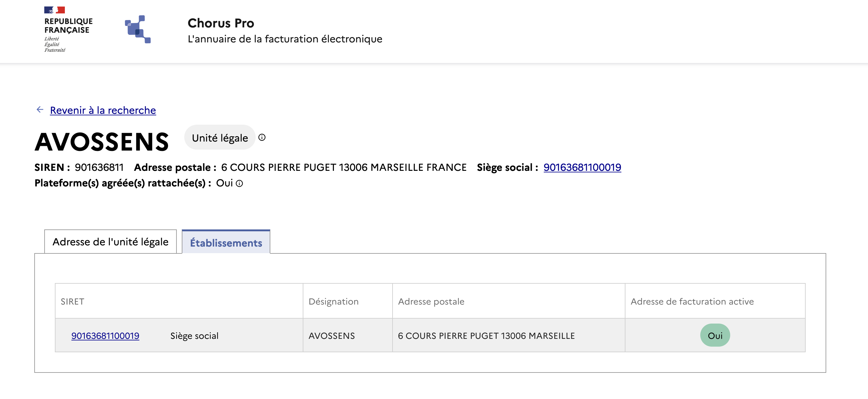Click the Chorus Pro site title
Viewport: 868px width, 399px height.
point(221,23)
